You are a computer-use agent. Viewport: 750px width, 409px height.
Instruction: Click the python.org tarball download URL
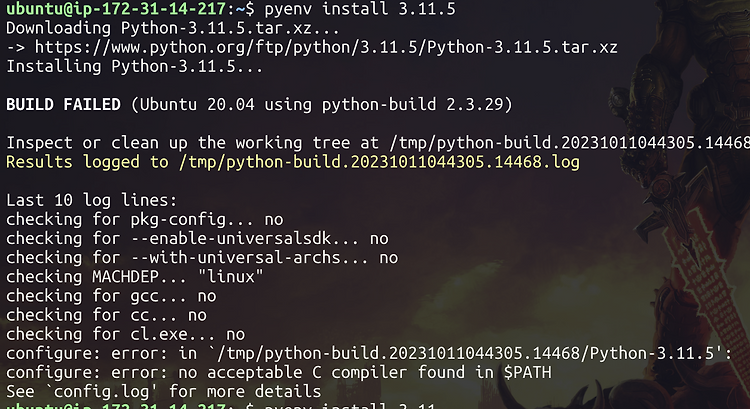pos(326,47)
